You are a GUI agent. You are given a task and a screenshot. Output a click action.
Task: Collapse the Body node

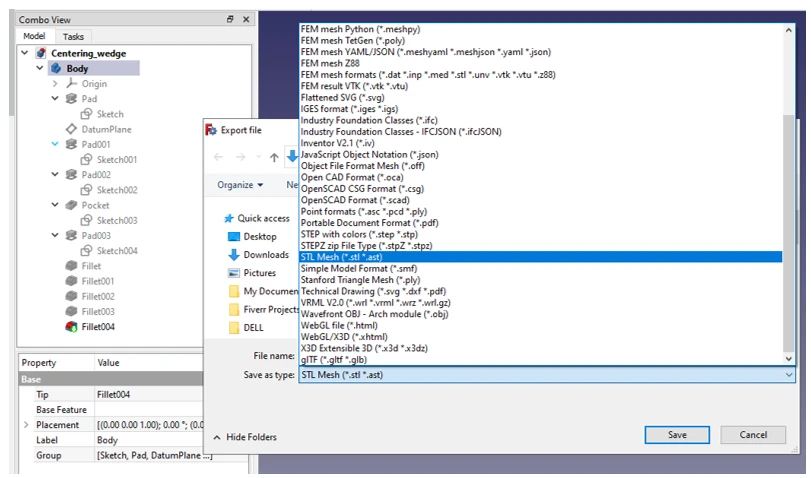pos(40,68)
